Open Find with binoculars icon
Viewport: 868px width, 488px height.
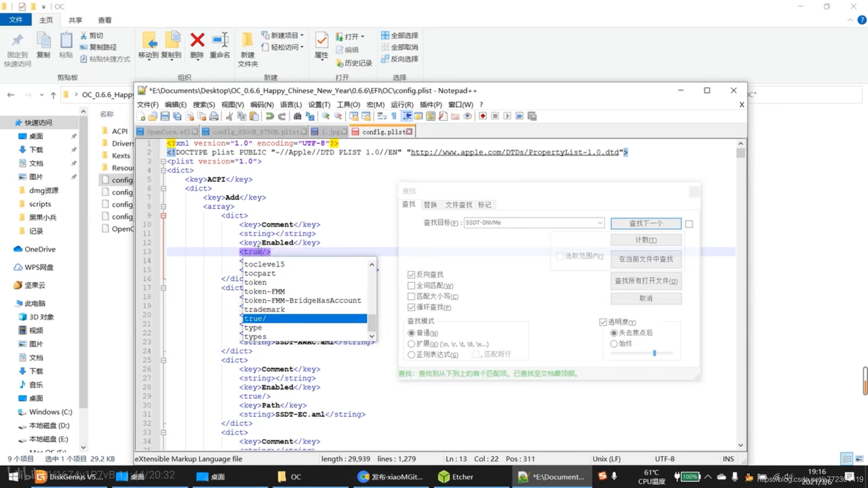pyautogui.click(x=297, y=116)
